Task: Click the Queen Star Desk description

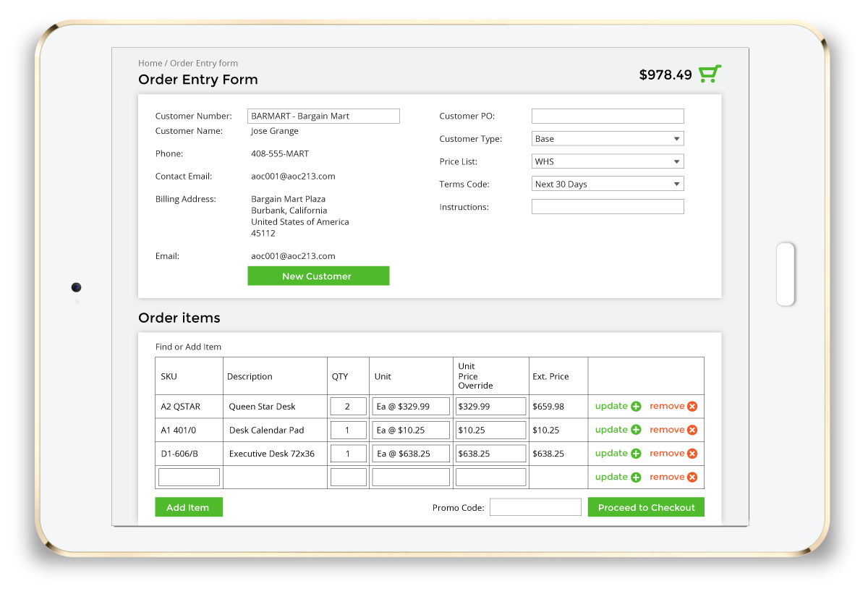Action: coord(262,407)
